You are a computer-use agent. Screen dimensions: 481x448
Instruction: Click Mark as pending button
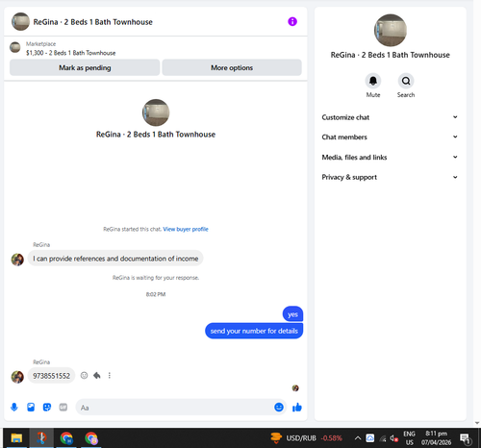click(85, 67)
